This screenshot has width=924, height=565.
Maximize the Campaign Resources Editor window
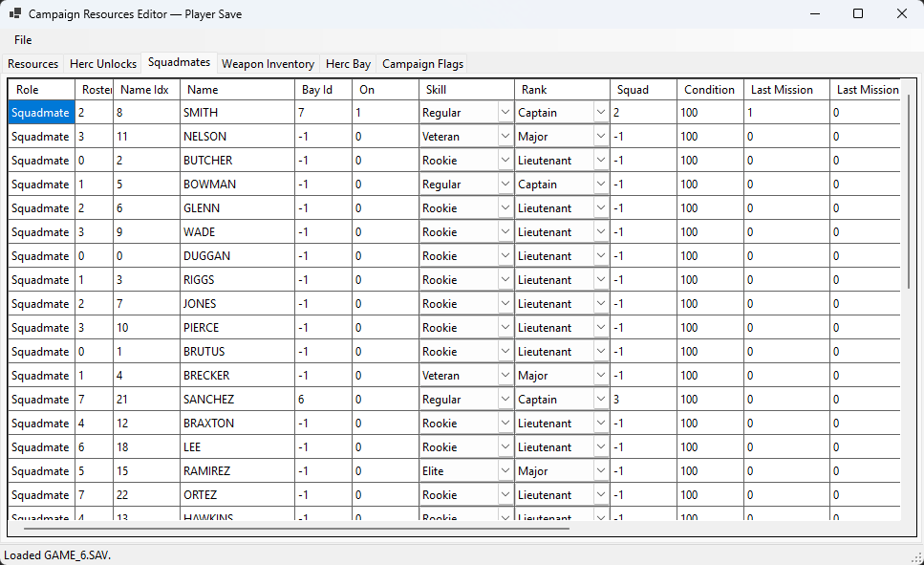click(858, 13)
